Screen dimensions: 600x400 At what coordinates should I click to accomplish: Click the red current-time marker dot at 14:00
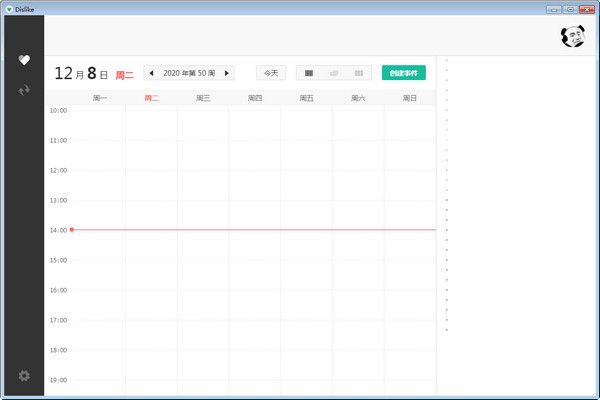point(72,230)
